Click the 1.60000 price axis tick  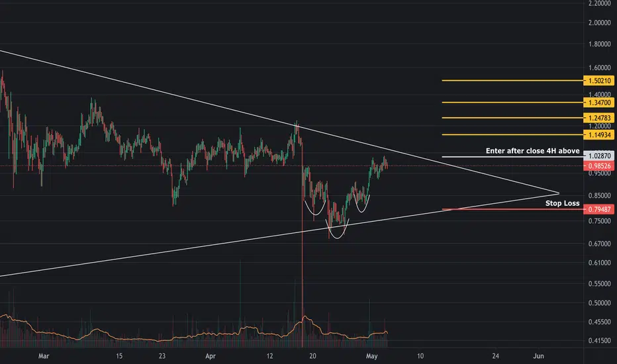point(599,68)
